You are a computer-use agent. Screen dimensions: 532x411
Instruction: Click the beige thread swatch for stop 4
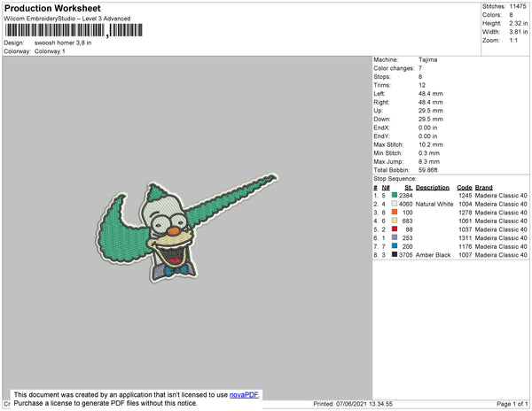point(395,221)
